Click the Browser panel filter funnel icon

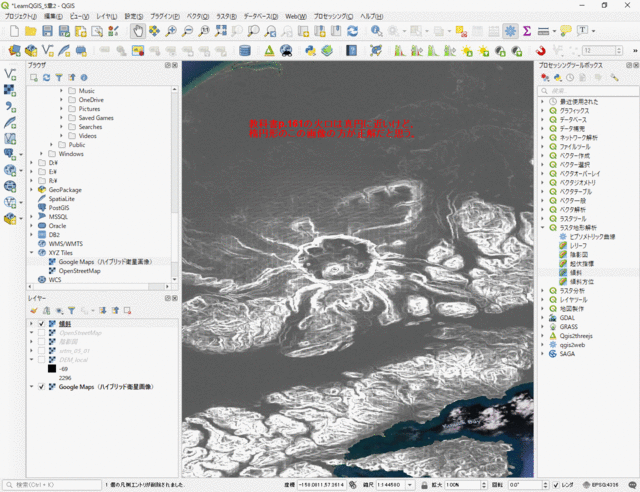(59, 78)
